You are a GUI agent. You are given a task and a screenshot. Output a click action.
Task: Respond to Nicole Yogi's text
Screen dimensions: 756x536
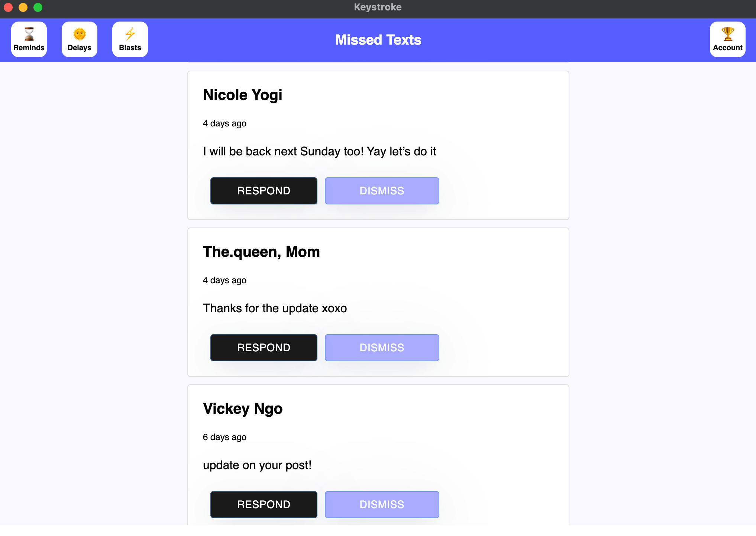[264, 191]
